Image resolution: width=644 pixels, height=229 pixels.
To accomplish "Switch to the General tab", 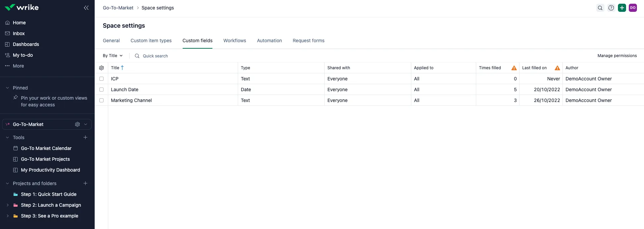I will (x=111, y=41).
